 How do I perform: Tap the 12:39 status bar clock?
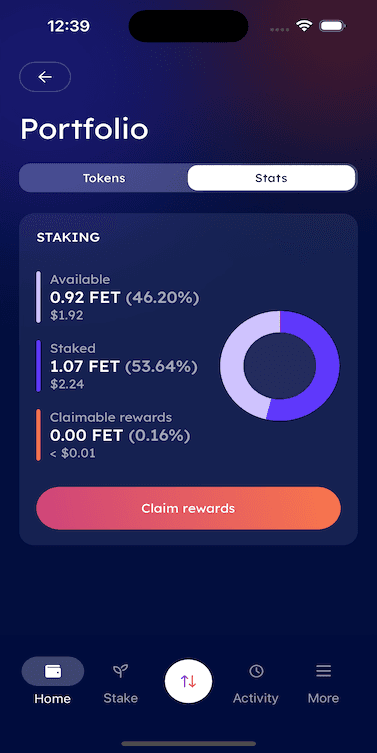(69, 26)
